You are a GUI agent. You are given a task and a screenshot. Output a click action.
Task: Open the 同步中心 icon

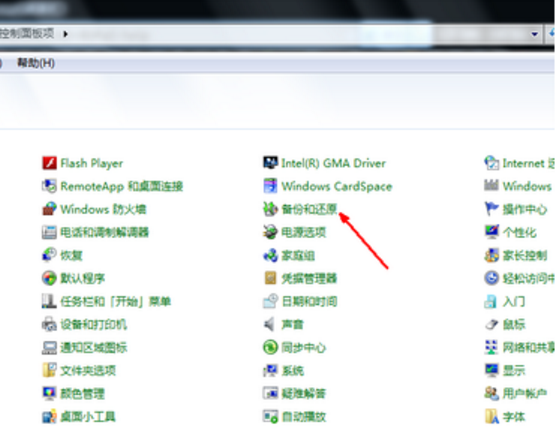[x=270, y=348]
